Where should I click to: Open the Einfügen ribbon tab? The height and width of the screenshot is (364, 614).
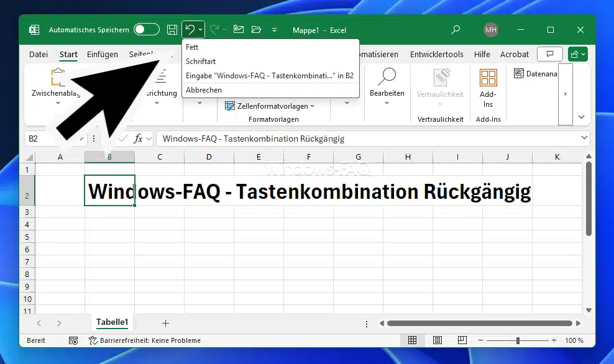tap(103, 55)
